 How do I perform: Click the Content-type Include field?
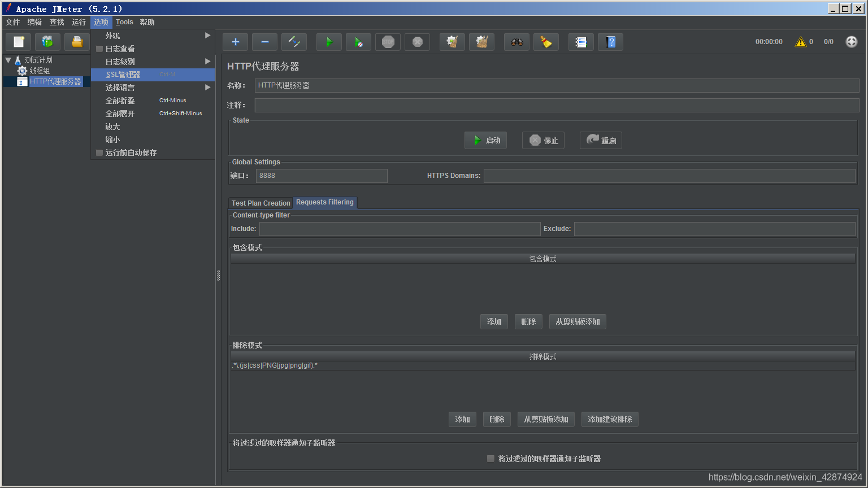[400, 229]
